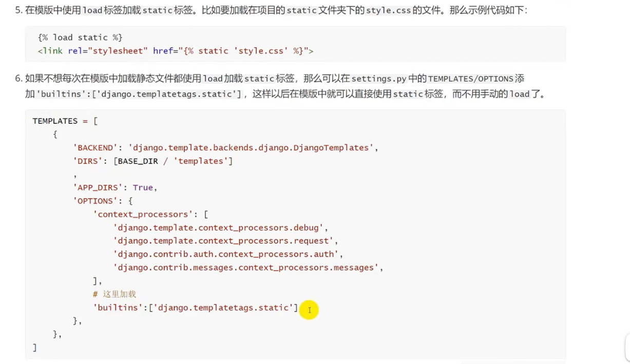The width and height of the screenshot is (630, 364).
Task: Click the '# 这里加载' comment line
Action: [x=114, y=295]
